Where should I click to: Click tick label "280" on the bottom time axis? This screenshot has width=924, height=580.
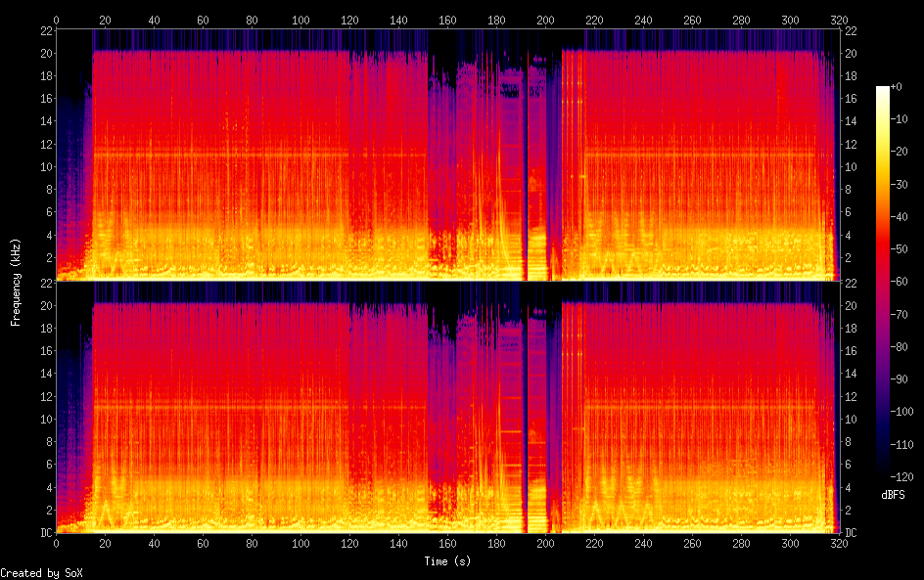coord(741,543)
